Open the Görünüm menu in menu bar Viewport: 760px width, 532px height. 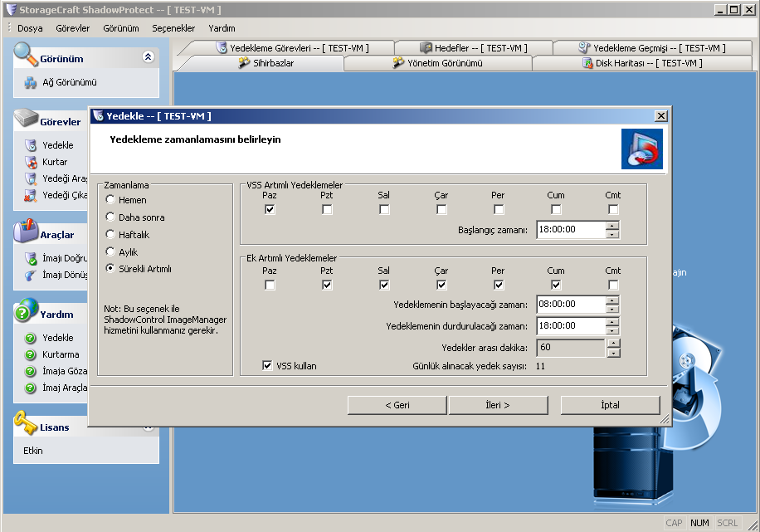[121, 28]
